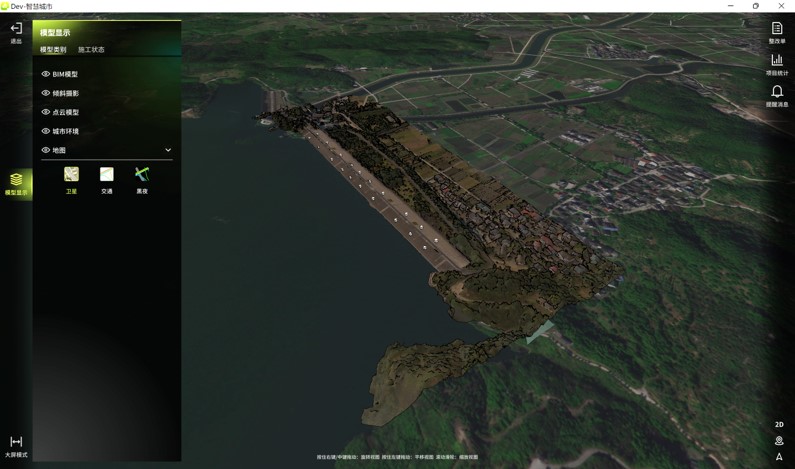Image resolution: width=795 pixels, height=469 pixels.
Task: Select the 交通 traffic basemap thumbnail
Action: tap(107, 175)
